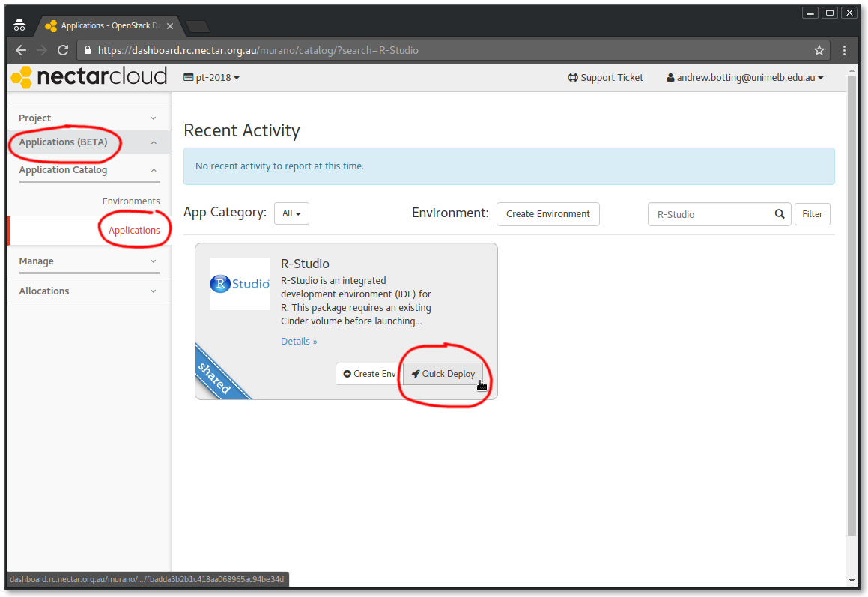Click the magnifier icon in the search field
Image resolution: width=868 pixels, height=597 pixels.
(779, 214)
